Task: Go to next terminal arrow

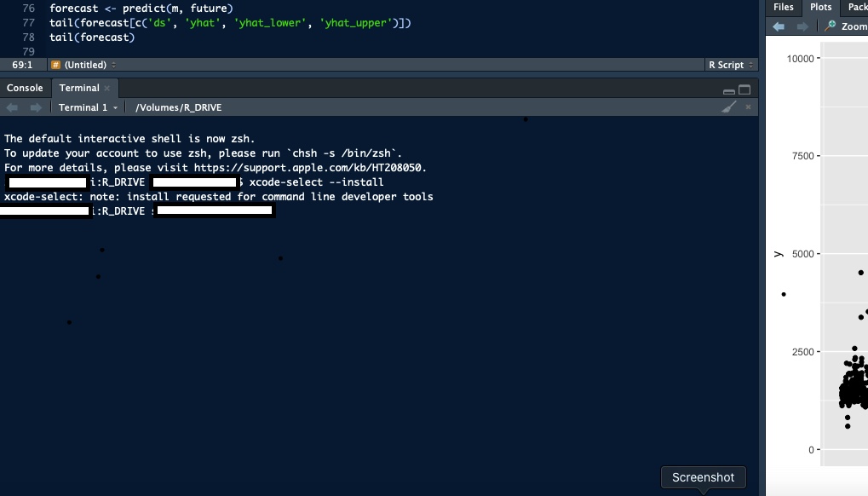Action: coord(36,107)
